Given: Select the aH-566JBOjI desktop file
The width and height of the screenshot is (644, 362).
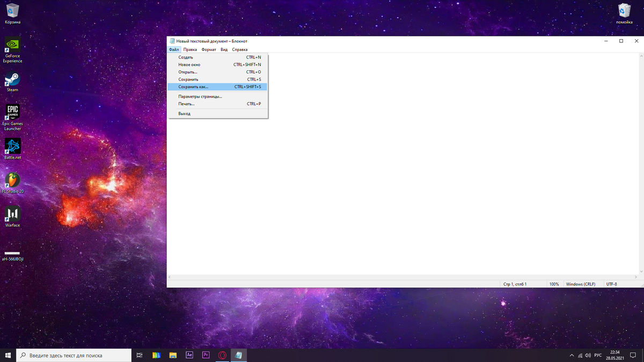Looking at the screenshot, I should (x=12, y=255).
